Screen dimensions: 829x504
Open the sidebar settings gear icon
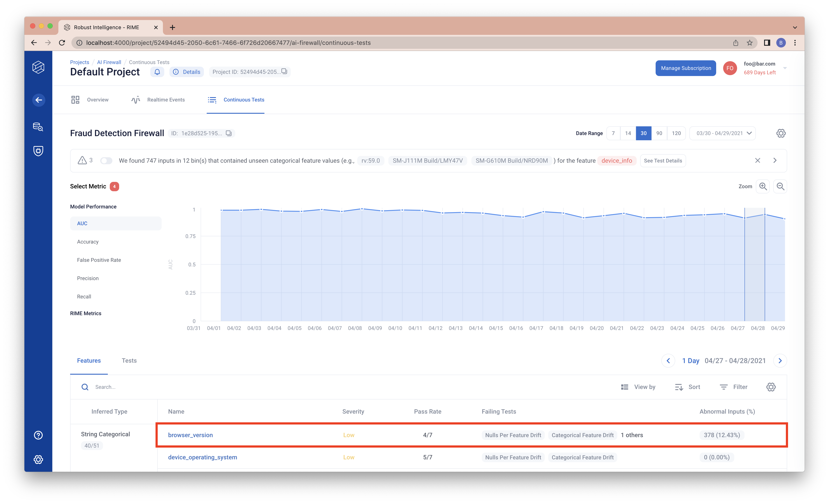click(x=38, y=460)
